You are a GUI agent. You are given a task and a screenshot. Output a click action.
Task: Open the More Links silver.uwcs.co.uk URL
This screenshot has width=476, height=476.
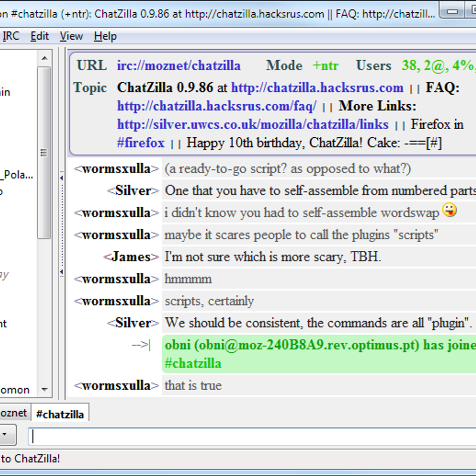coord(252,124)
